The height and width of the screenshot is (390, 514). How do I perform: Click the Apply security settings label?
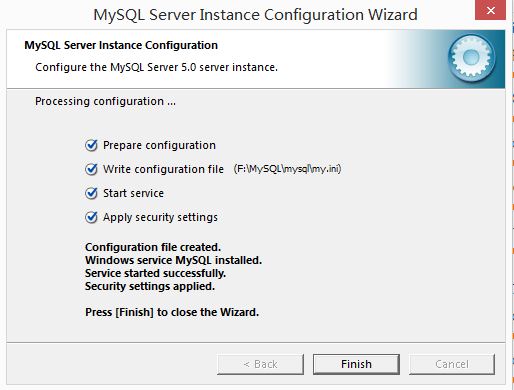pos(160,217)
